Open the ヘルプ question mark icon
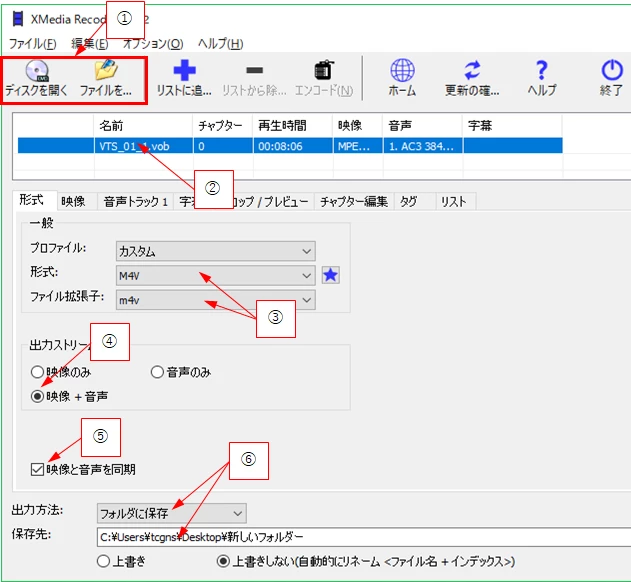Image resolution: width=631 pixels, height=582 pixels. [x=542, y=70]
